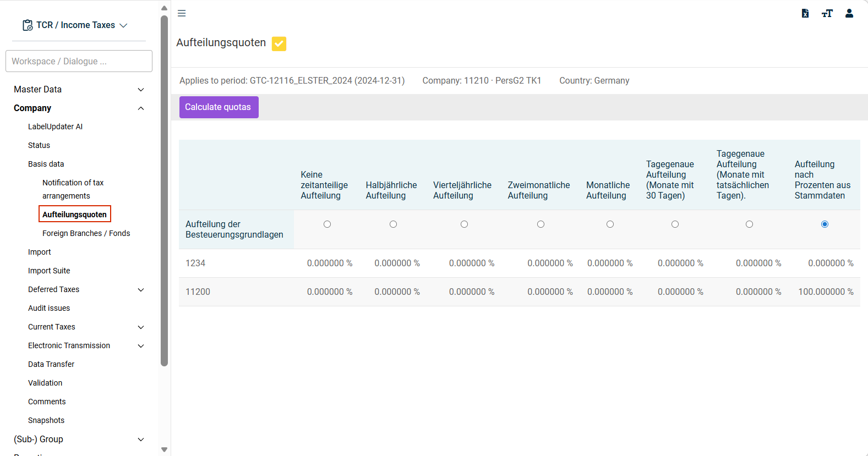Click the Calculate quotas button
The width and height of the screenshot is (868, 456).
tap(219, 107)
